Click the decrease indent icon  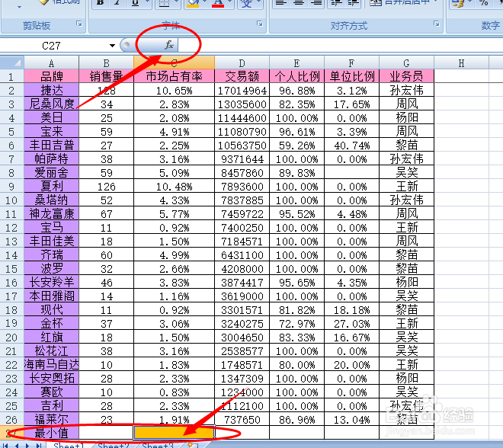[337, 3]
